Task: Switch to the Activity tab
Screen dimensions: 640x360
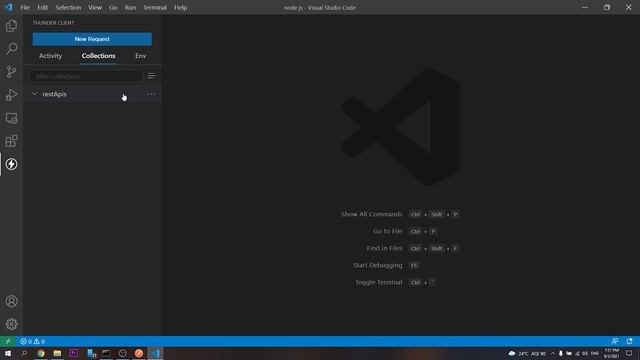Action: click(x=50, y=56)
